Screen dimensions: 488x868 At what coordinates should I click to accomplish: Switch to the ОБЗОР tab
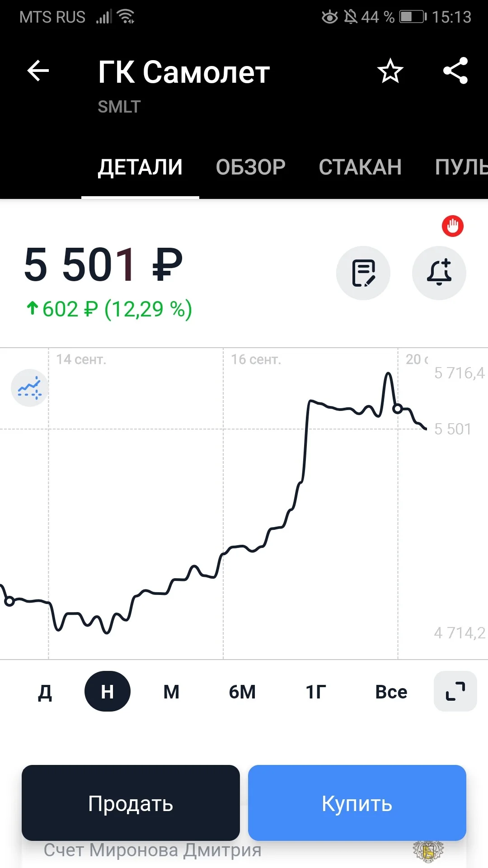(x=251, y=167)
